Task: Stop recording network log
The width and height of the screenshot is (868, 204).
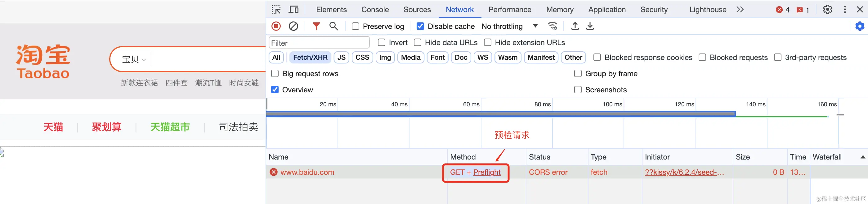Action: coord(276,26)
